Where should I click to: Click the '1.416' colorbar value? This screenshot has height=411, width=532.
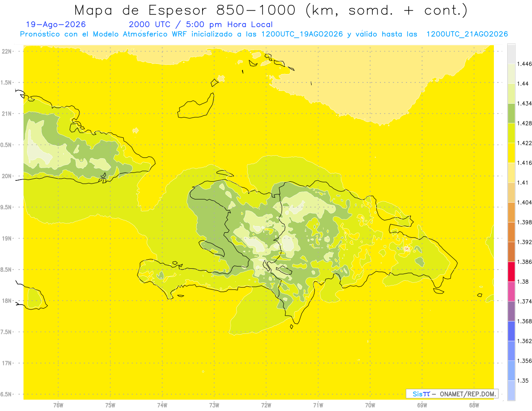524,163
